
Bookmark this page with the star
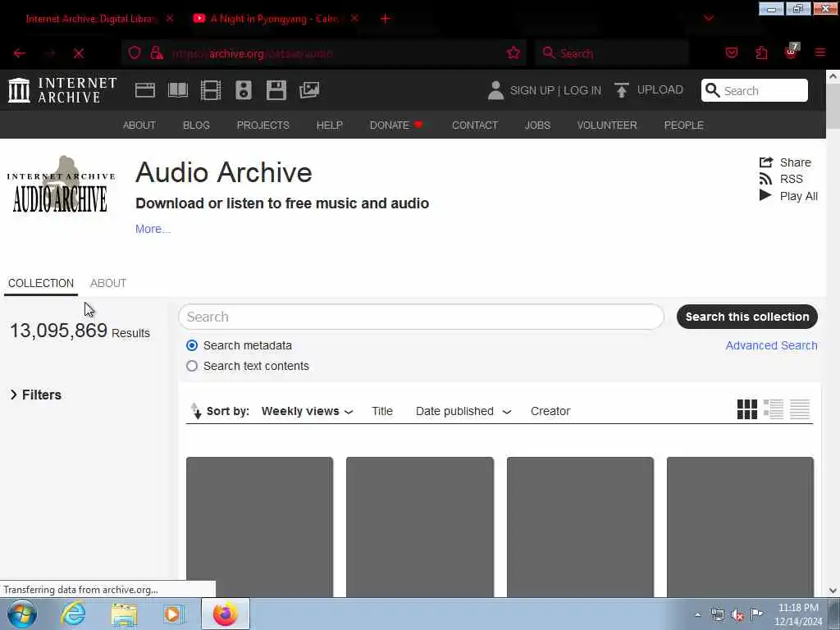point(514,52)
